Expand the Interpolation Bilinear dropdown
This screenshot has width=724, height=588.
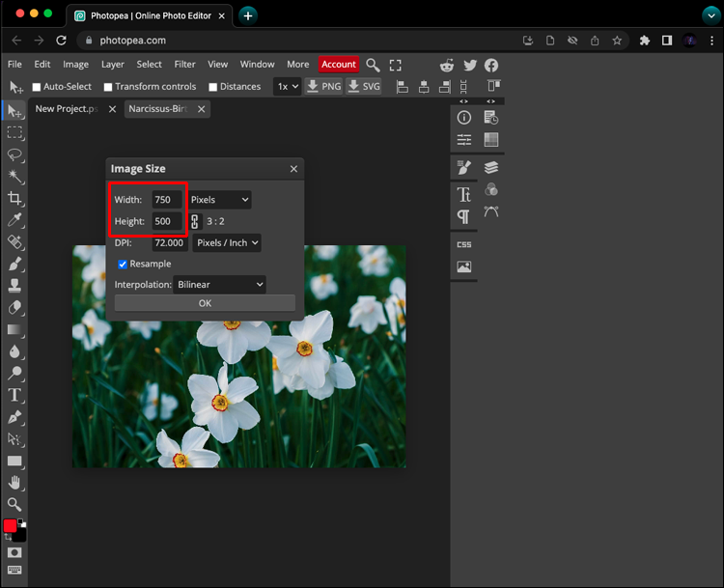coord(219,285)
